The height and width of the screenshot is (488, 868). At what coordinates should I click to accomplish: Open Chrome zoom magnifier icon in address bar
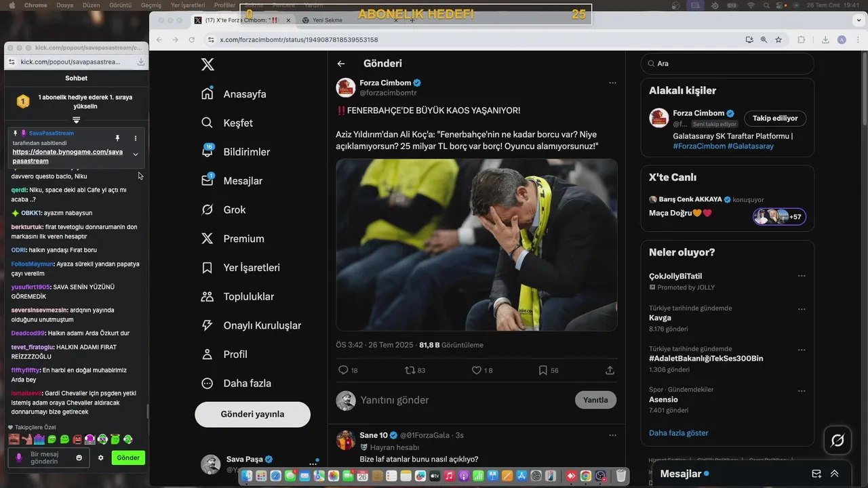(x=764, y=40)
